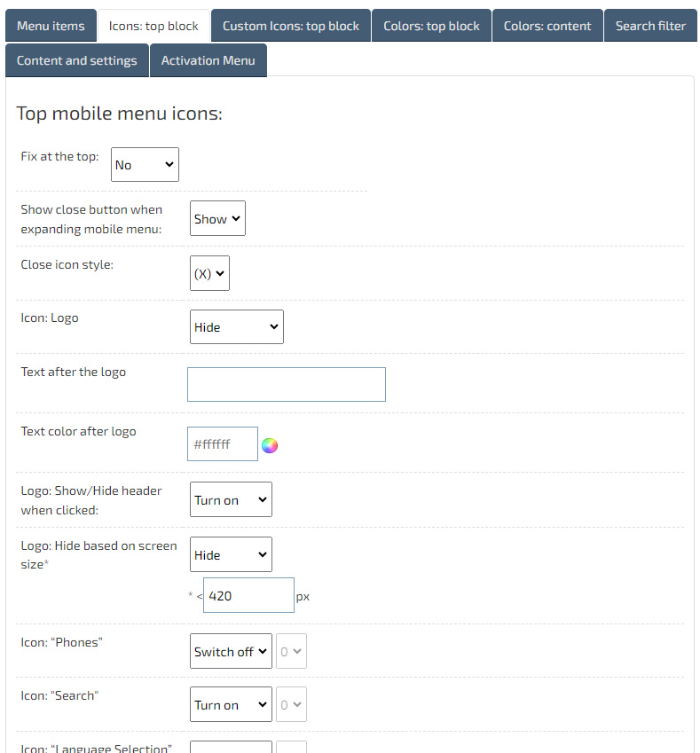Open the Activation Menu tab
The height and width of the screenshot is (753, 700).
point(208,60)
